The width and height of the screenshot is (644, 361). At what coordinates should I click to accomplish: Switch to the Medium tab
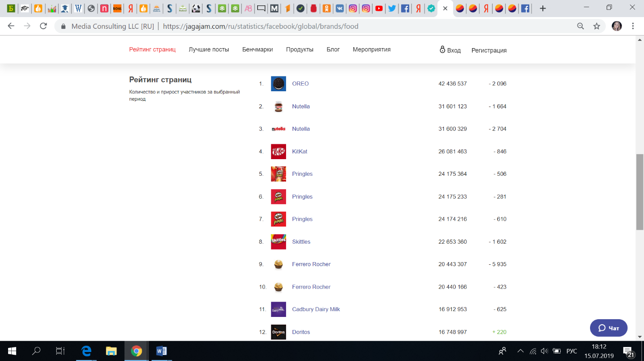tap(274, 9)
